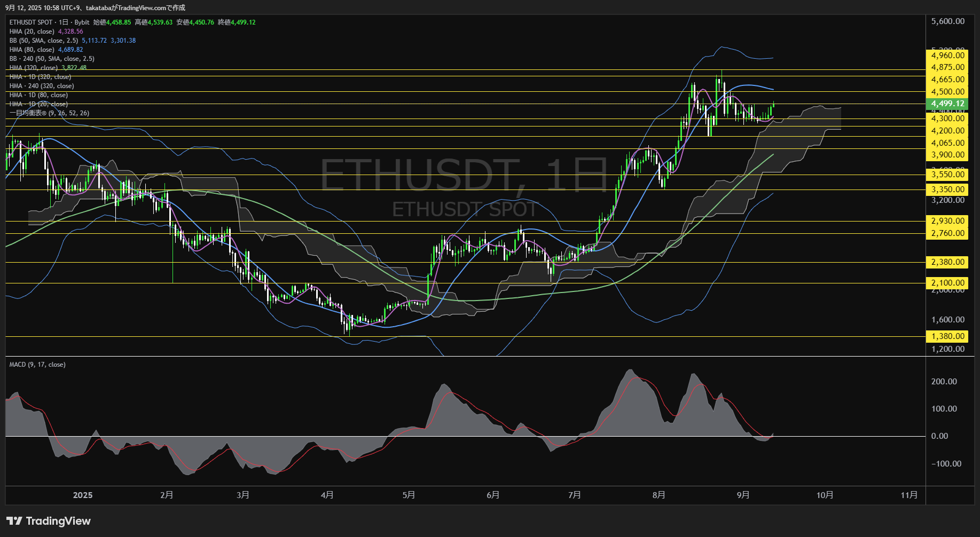
Task: Click the HMA 80 value 4,689.82
Action: point(70,50)
